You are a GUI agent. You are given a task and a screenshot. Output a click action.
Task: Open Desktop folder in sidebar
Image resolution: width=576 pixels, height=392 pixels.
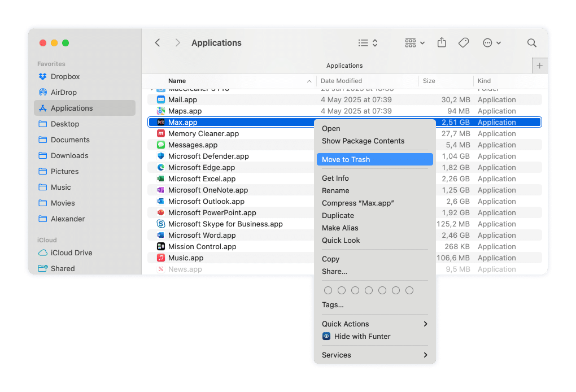[85, 124]
